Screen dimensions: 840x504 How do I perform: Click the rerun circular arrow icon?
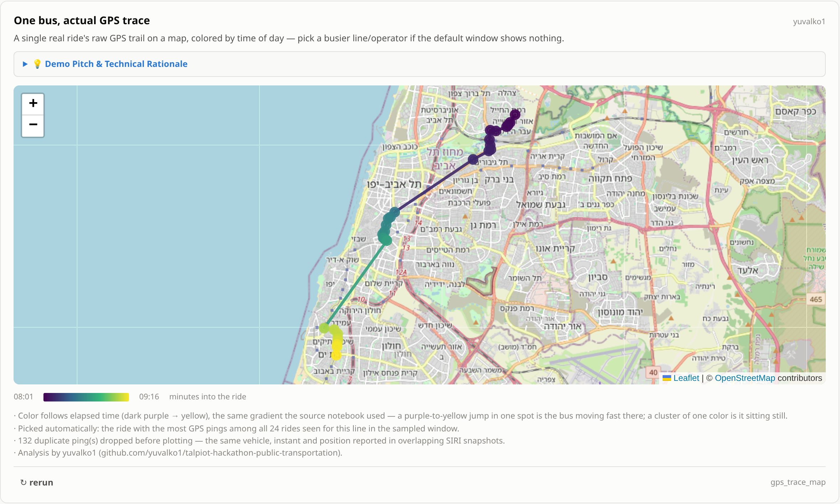[24, 483]
